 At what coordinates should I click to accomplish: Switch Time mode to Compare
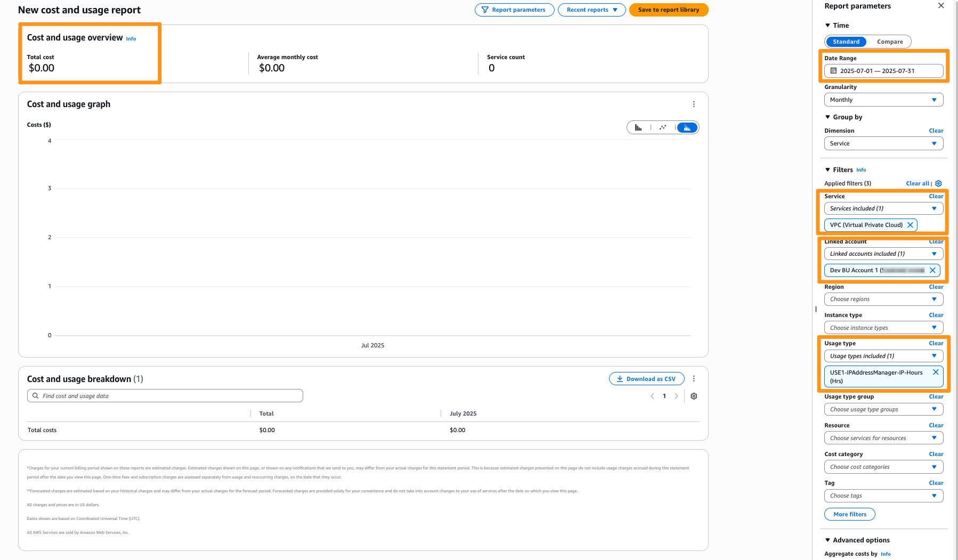889,42
